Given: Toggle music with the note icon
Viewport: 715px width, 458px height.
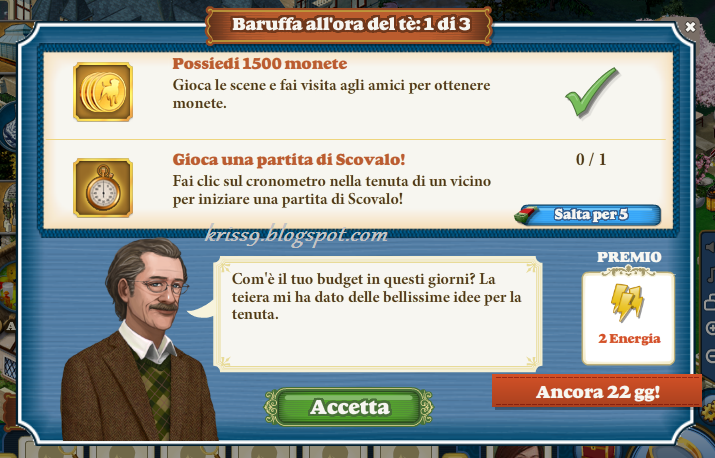Looking at the screenshot, I should pyautogui.click(x=710, y=275).
